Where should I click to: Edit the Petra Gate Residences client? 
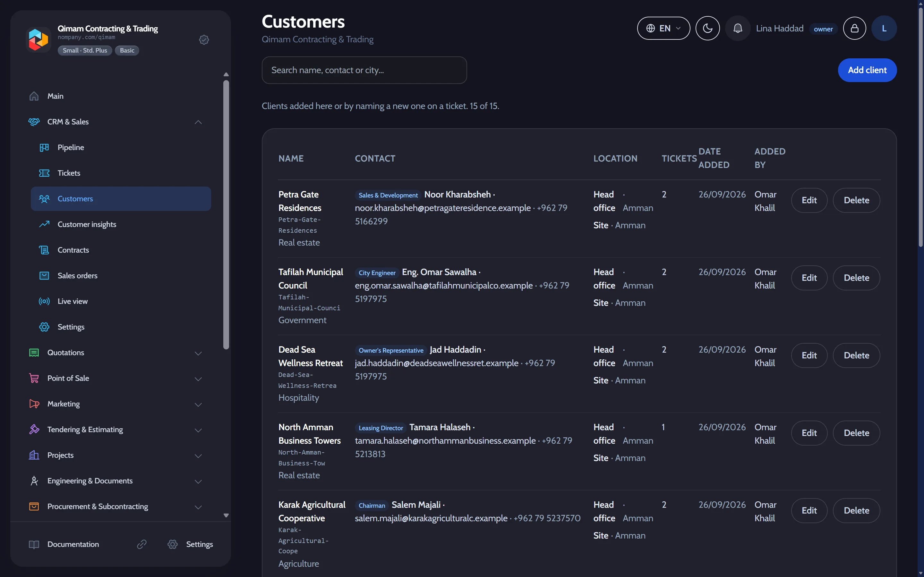[x=809, y=200]
